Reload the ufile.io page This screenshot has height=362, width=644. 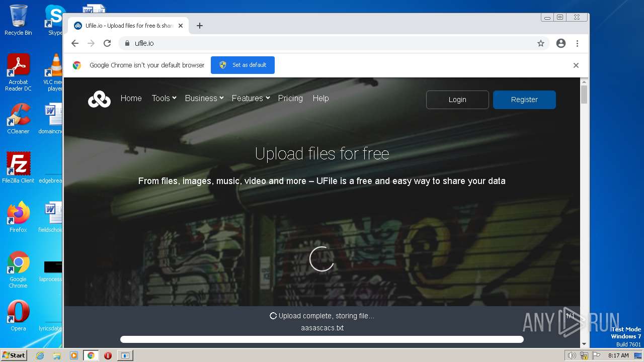(107, 43)
